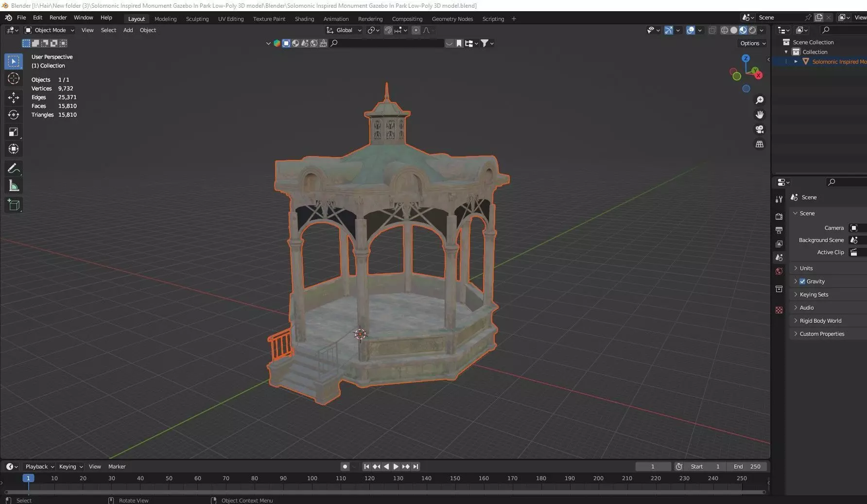Image resolution: width=867 pixels, height=504 pixels.
Task: Expand the Custom Properties panel
Action: click(829, 334)
